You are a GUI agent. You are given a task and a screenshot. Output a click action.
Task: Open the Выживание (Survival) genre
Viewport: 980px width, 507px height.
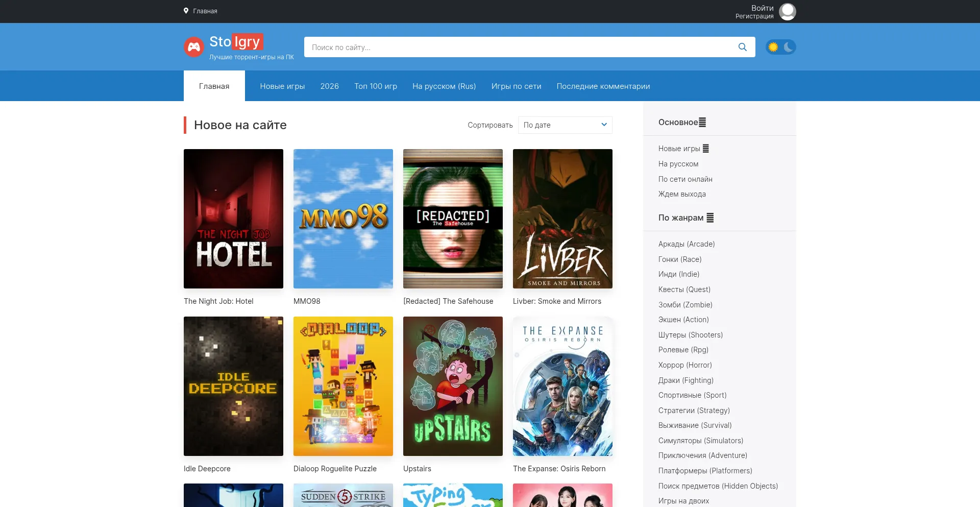(695, 425)
